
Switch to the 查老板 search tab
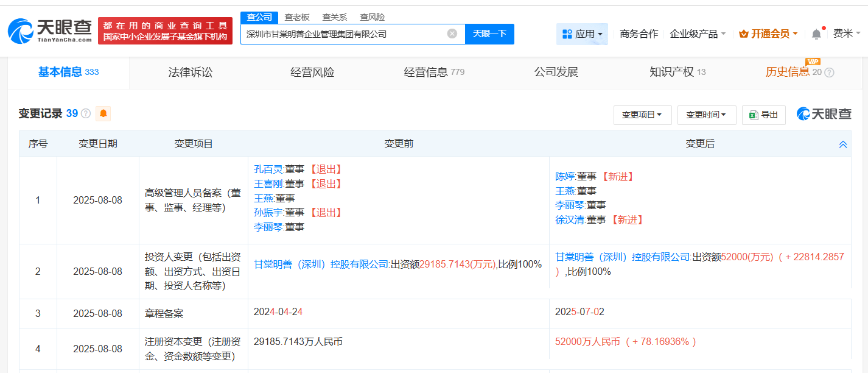(296, 17)
